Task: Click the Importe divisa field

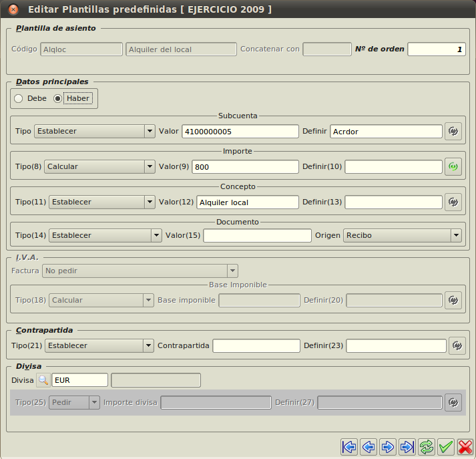Action: click(216, 402)
